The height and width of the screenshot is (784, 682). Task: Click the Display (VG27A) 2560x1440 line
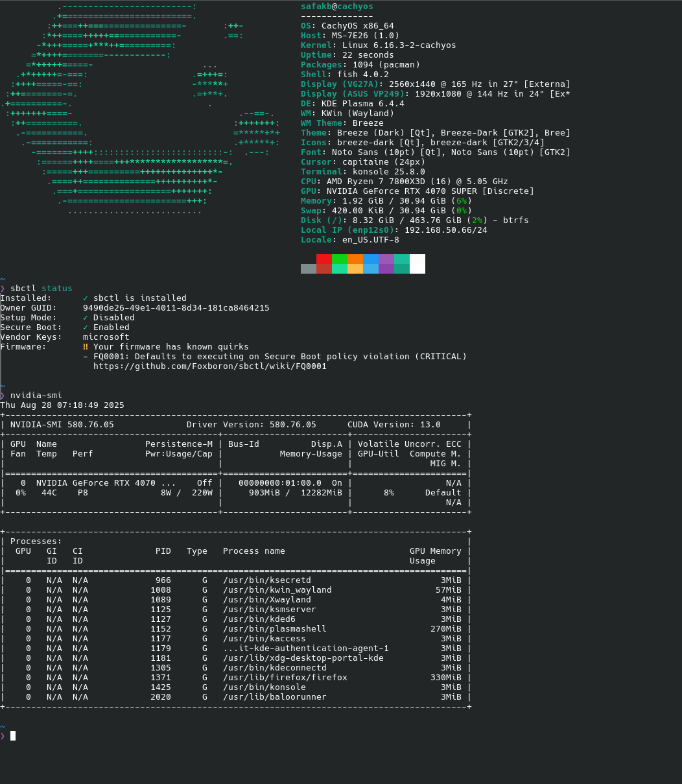(436, 84)
